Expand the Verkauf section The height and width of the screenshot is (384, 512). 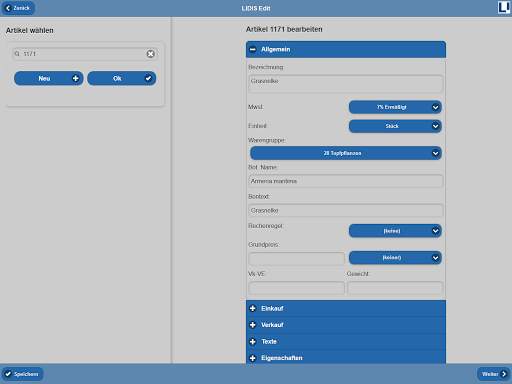click(346, 325)
